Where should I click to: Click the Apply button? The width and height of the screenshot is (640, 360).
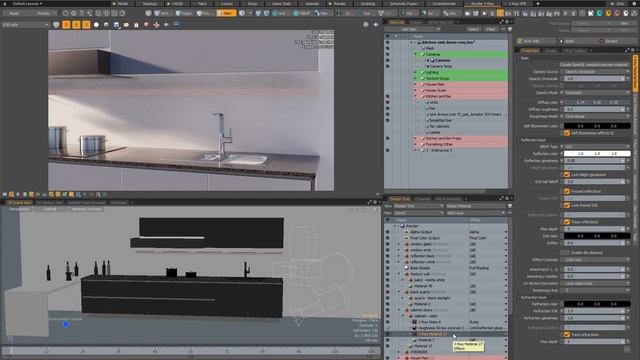[577, 41]
